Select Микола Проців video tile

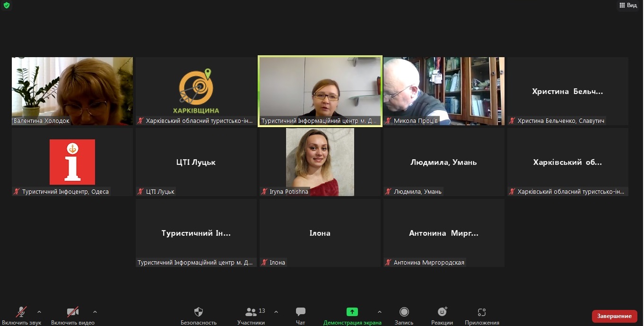point(444,91)
